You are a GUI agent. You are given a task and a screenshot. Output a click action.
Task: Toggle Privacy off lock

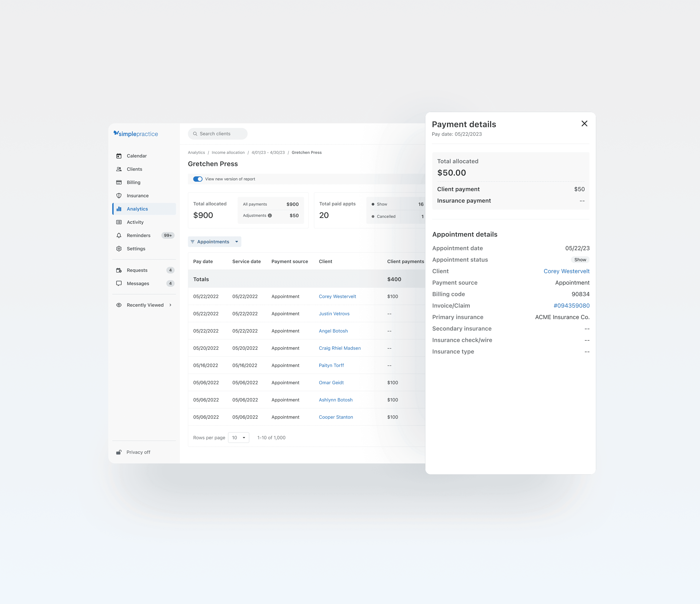coord(119,452)
